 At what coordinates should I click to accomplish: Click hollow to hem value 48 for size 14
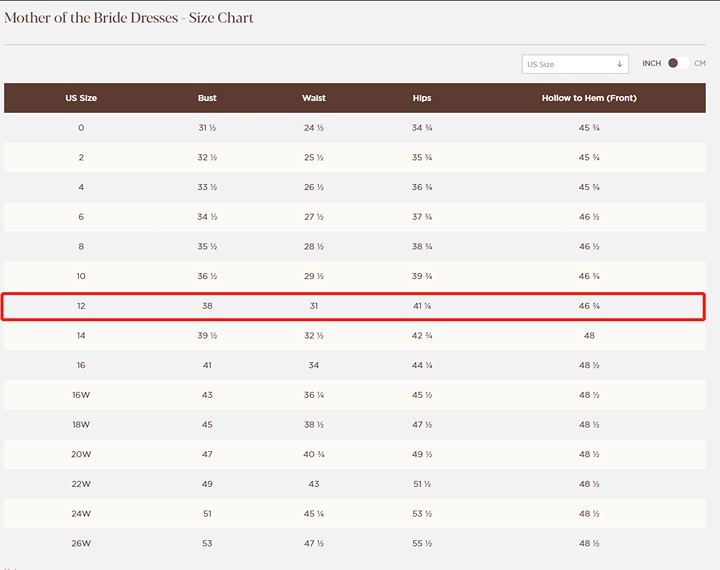click(589, 335)
